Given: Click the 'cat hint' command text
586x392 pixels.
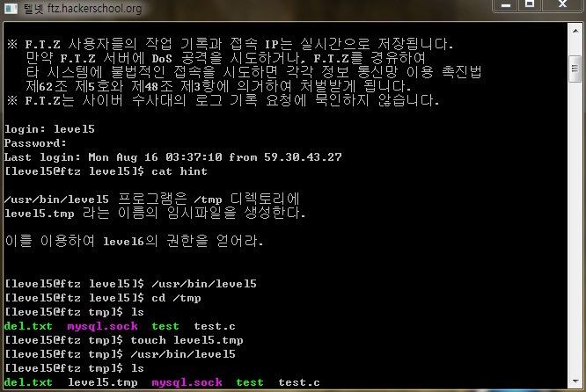Looking at the screenshot, I should 179,171.
